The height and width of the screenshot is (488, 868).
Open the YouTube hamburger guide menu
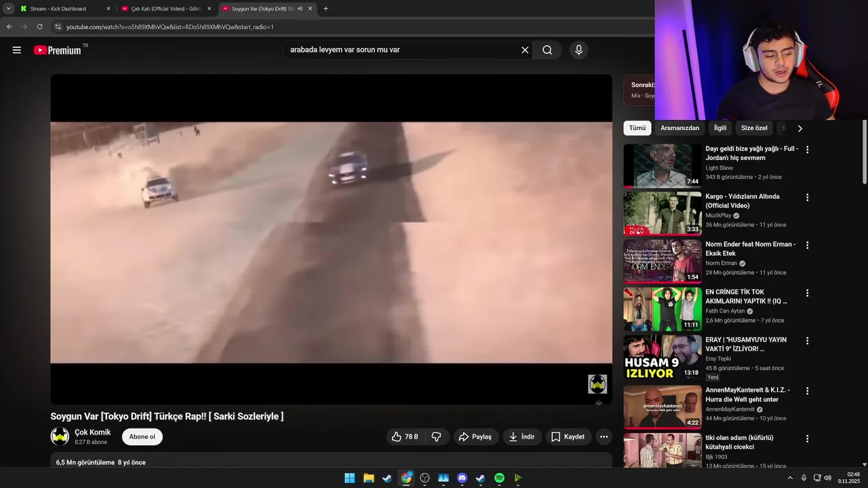pyautogui.click(x=17, y=50)
